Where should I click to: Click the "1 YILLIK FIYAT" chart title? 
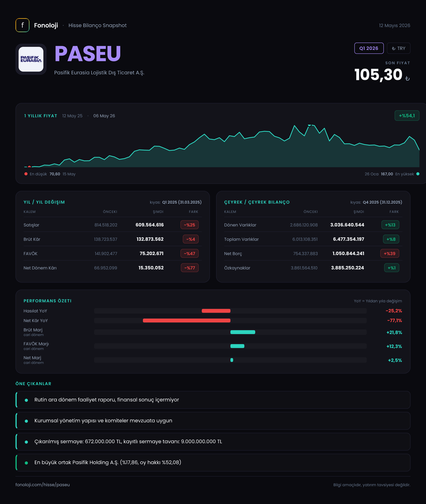pyautogui.click(x=41, y=116)
